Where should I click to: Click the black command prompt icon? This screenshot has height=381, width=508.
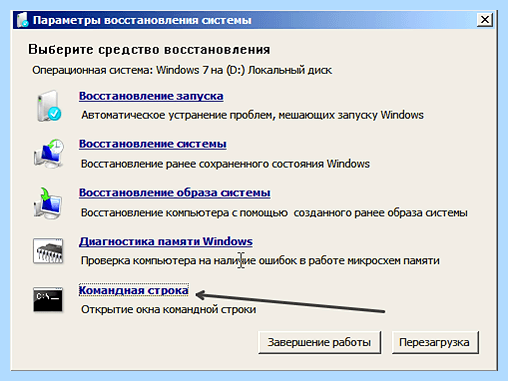pyautogui.click(x=48, y=299)
